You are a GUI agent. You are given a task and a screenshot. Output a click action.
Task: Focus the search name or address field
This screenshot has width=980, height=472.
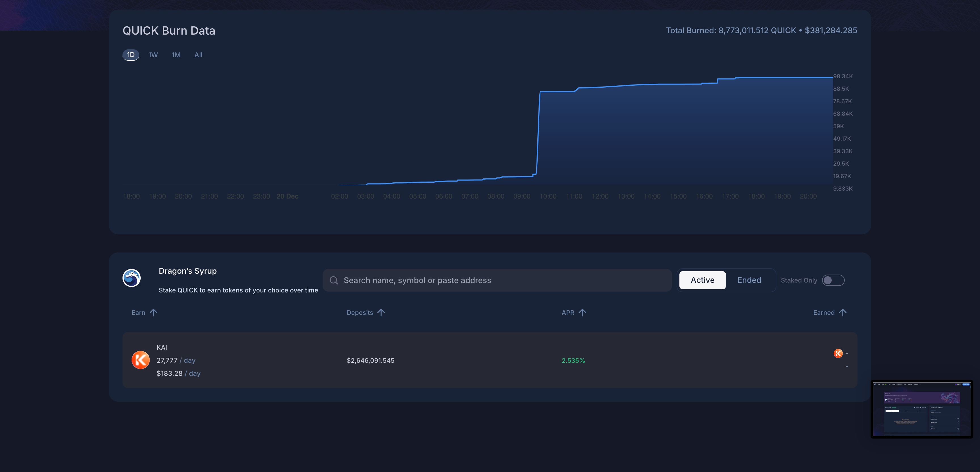point(497,281)
